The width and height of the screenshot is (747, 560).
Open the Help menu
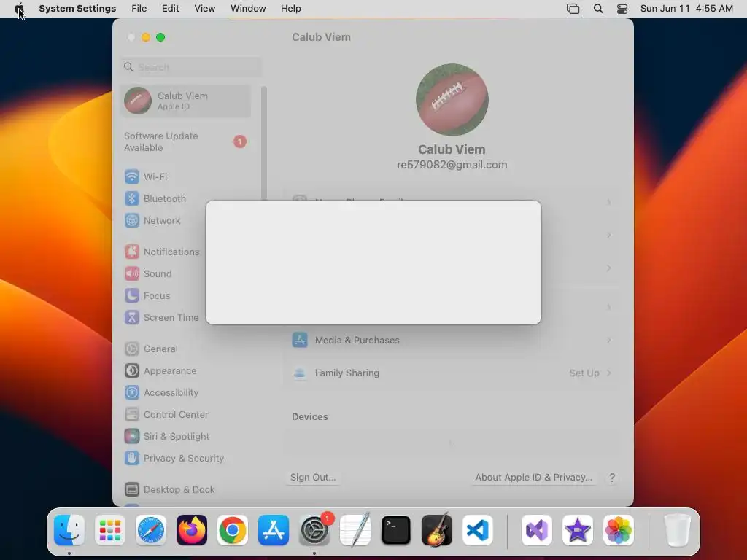click(x=290, y=9)
